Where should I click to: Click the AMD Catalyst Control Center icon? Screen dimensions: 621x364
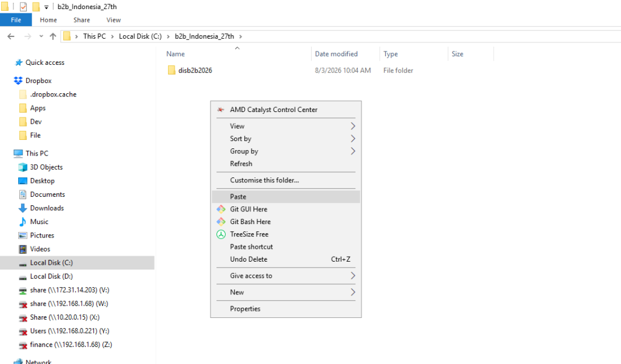pyautogui.click(x=221, y=110)
